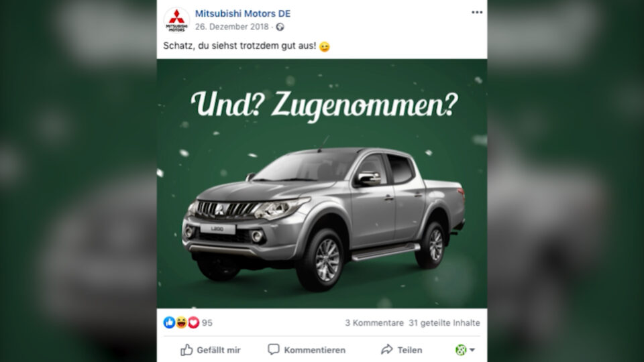Click the blue thumbs-up reaction icon
This screenshot has width=644, height=362.
coord(169,322)
